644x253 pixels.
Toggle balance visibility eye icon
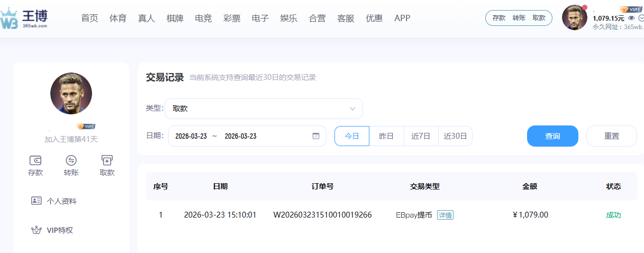coord(631,18)
